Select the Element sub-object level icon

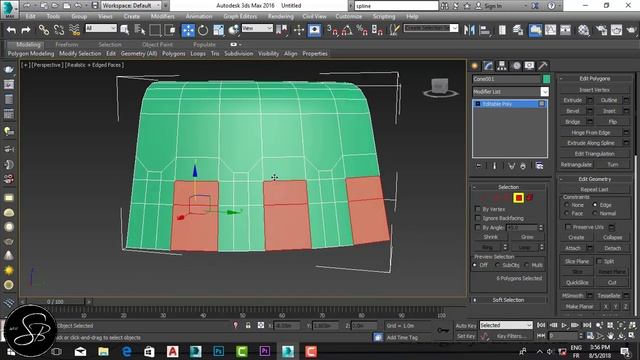click(530, 198)
